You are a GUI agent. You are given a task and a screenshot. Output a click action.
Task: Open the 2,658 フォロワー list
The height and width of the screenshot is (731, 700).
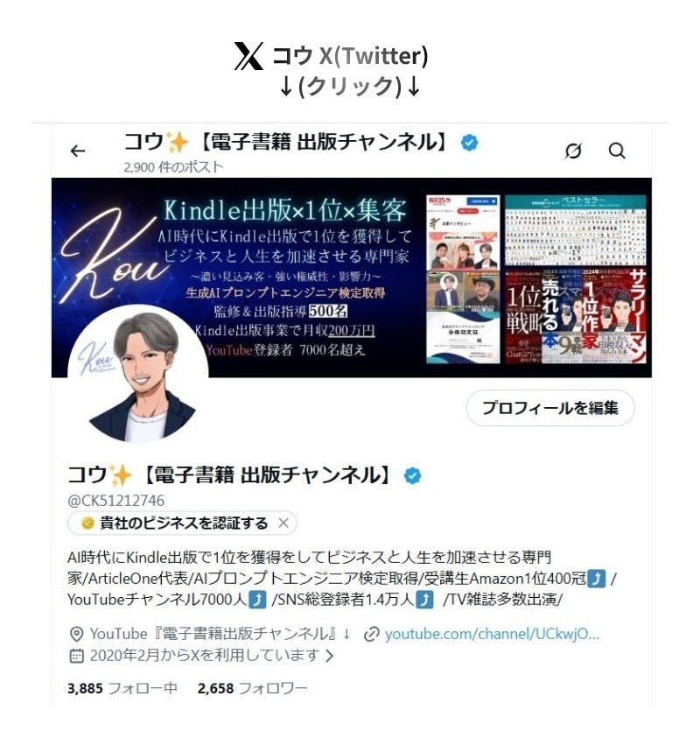click(x=253, y=688)
